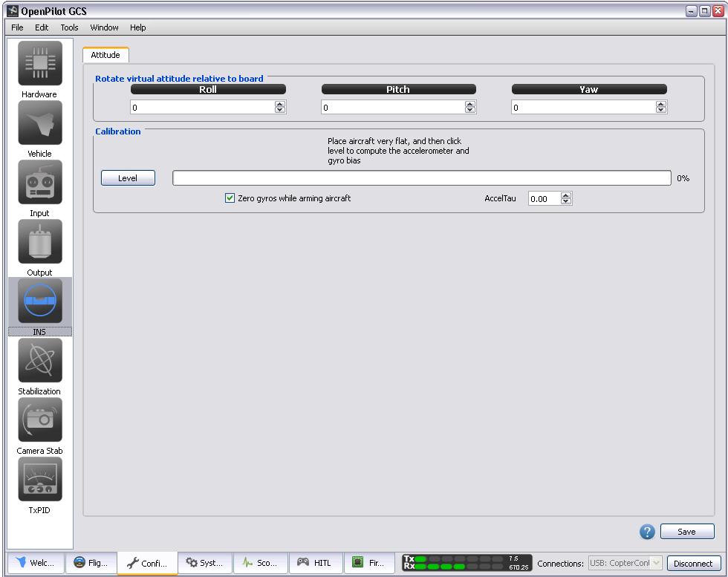Decrease the Roll value with down arrow
This screenshot has width=728, height=577.
tap(280, 110)
